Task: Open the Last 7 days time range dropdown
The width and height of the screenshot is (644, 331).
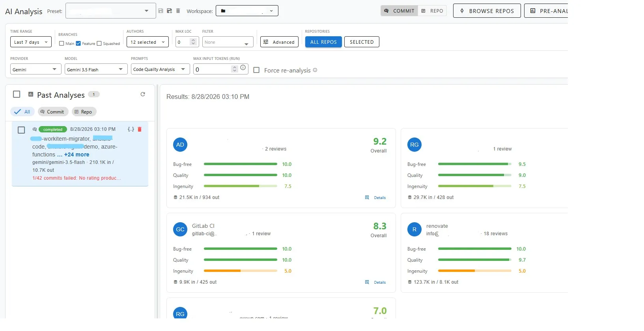Action: click(31, 42)
